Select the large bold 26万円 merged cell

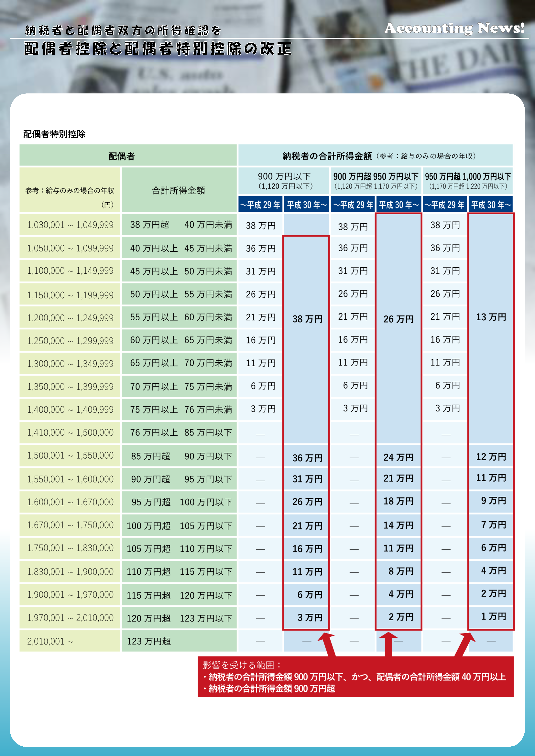click(x=398, y=319)
